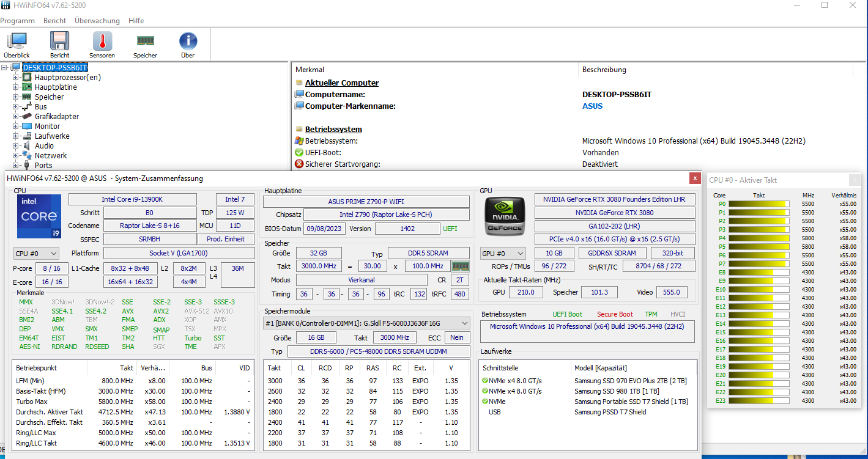Click green check beside Samsung SSD 980 1TB

coord(485,391)
